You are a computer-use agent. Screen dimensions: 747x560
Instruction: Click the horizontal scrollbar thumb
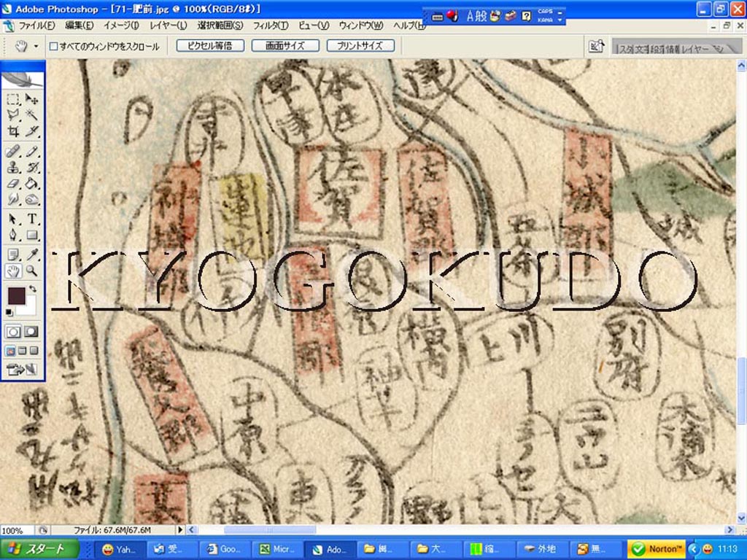[x=270, y=529]
